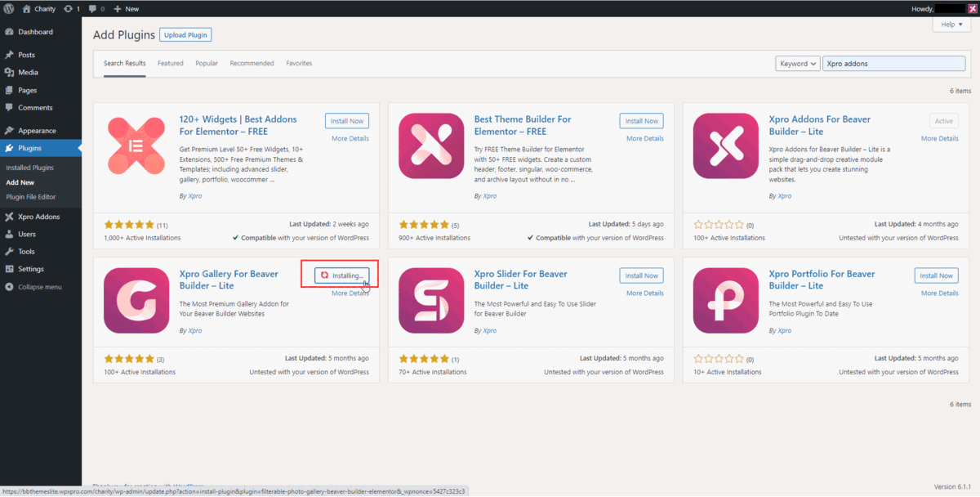Open More Details for Xpro Portfolio
The image size is (980, 497).
[940, 293]
